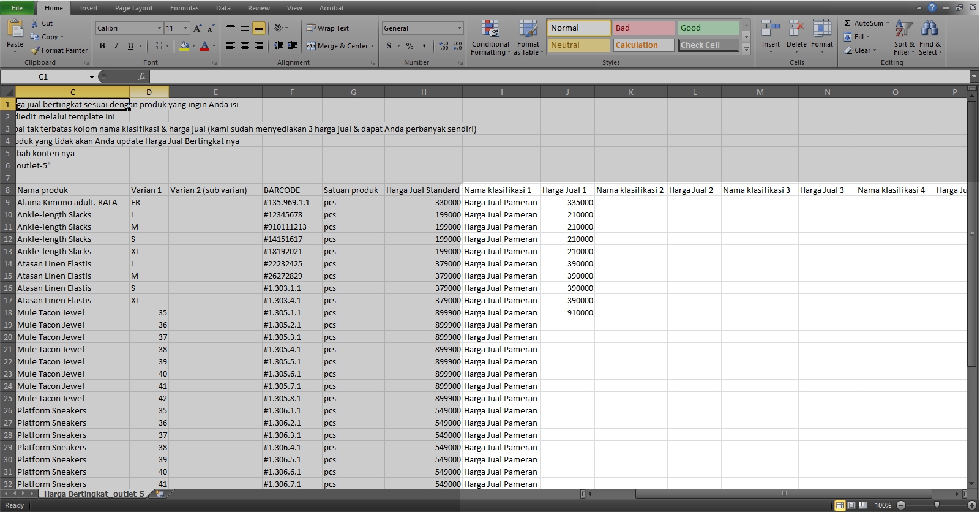Click the Find & Select binoculars icon
This screenshot has height=512, width=980.
pyautogui.click(x=929, y=29)
